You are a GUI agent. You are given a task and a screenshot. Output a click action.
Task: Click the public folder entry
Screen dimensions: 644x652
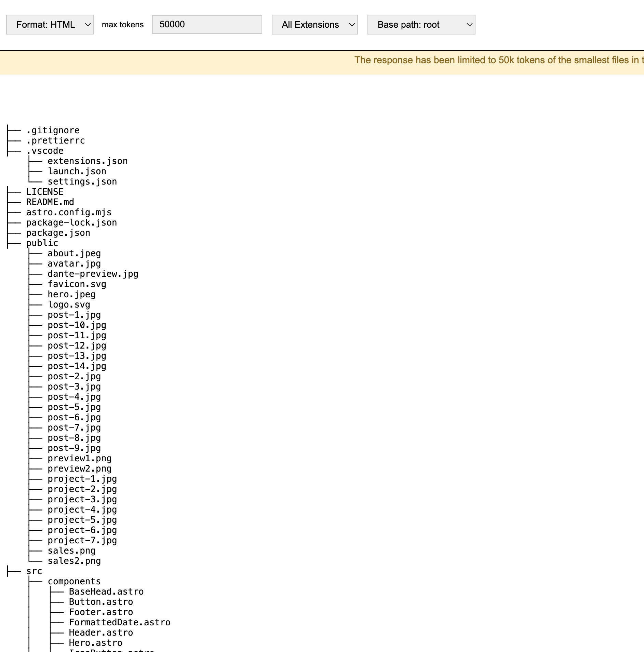click(x=42, y=243)
